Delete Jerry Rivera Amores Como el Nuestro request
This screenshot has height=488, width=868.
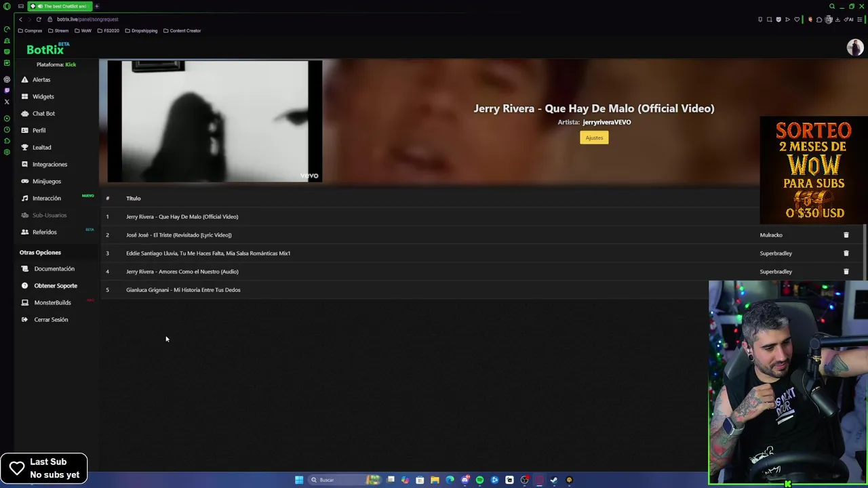pos(846,271)
